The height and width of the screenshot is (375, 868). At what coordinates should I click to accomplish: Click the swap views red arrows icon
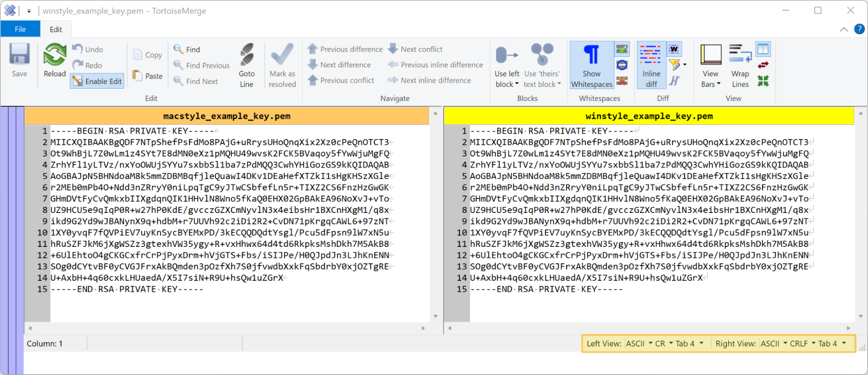pos(763,65)
